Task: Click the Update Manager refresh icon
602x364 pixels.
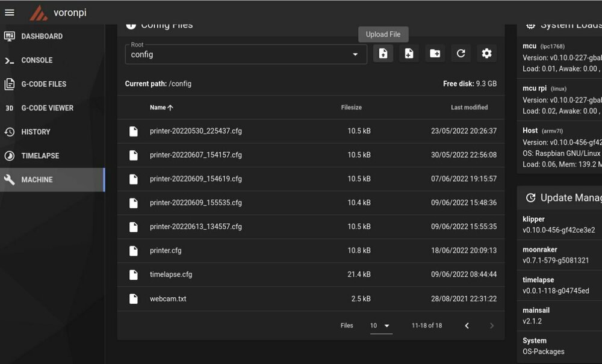Action: click(x=530, y=198)
